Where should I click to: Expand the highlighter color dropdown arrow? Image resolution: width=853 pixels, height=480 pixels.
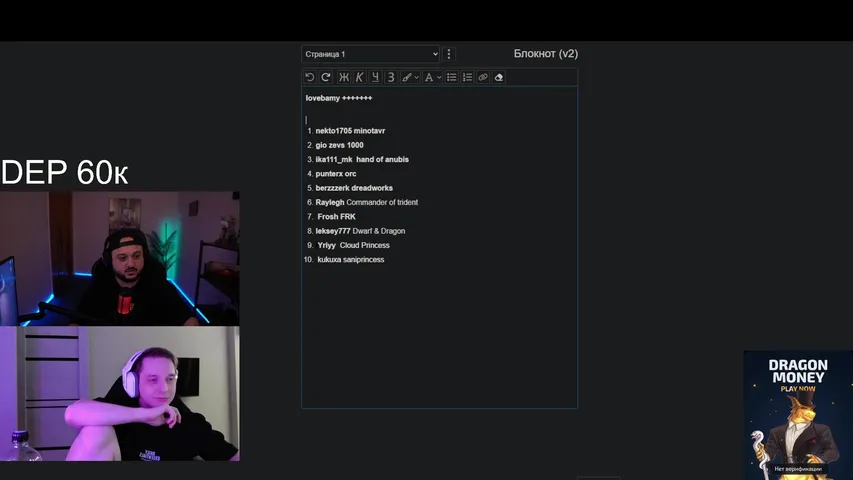click(x=416, y=77)
